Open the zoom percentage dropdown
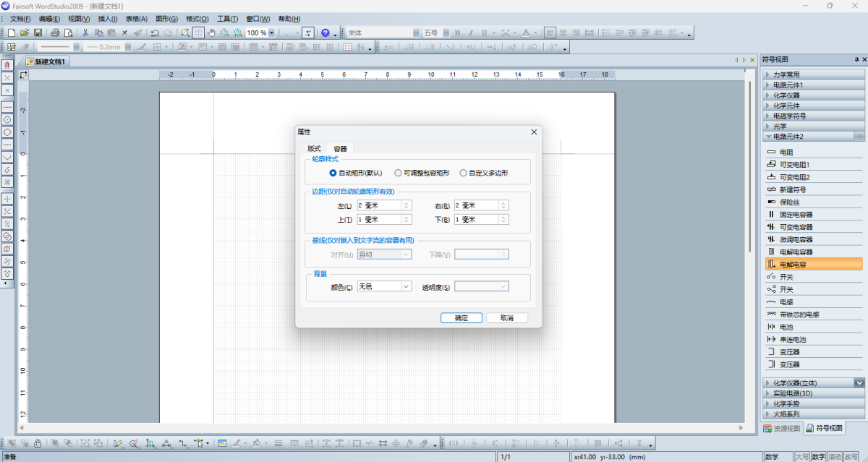This screenshot has width=868, height=462. [x=271, y=33]
